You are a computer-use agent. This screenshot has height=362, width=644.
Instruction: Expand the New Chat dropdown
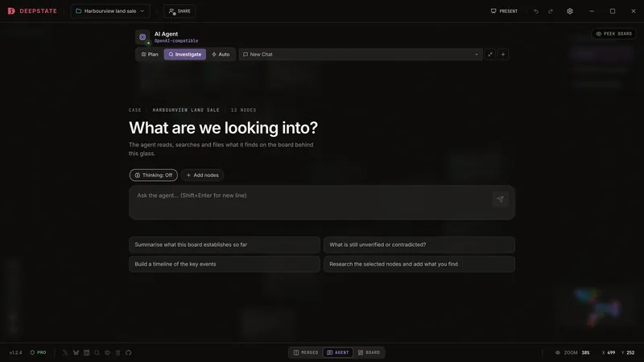(361, 54)
